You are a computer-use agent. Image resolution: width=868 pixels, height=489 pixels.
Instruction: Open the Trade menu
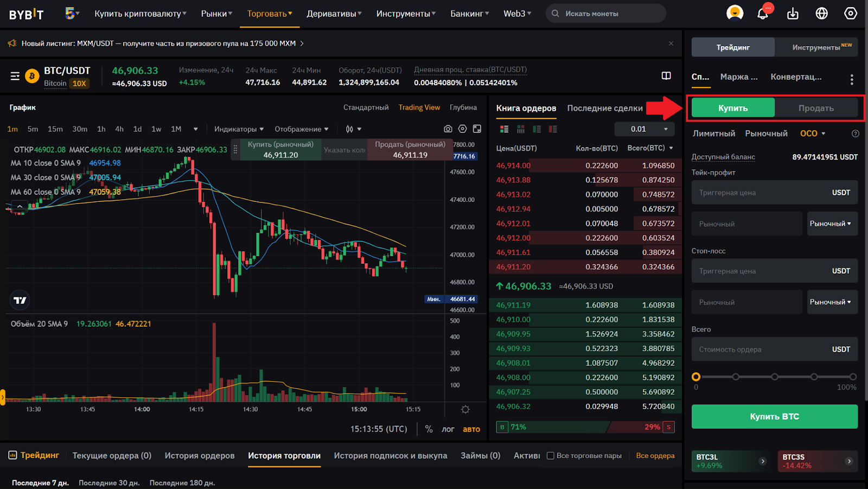(270, 14)
